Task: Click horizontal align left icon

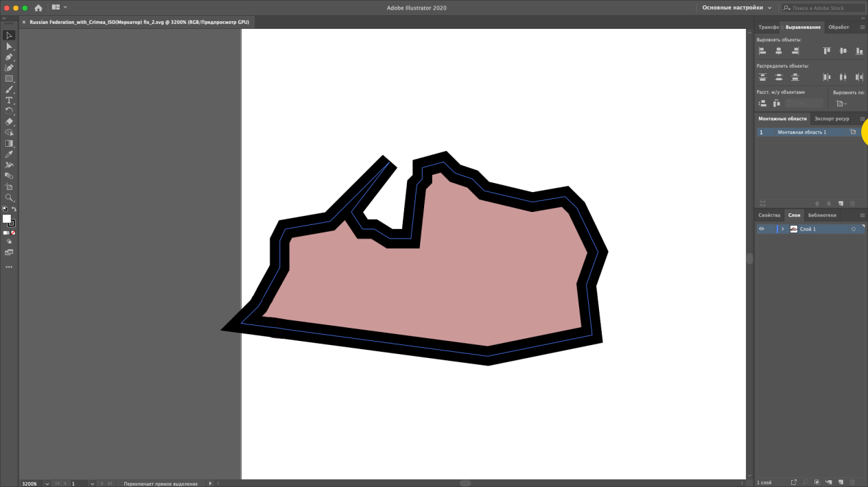Action: click(x=762, y=51)
